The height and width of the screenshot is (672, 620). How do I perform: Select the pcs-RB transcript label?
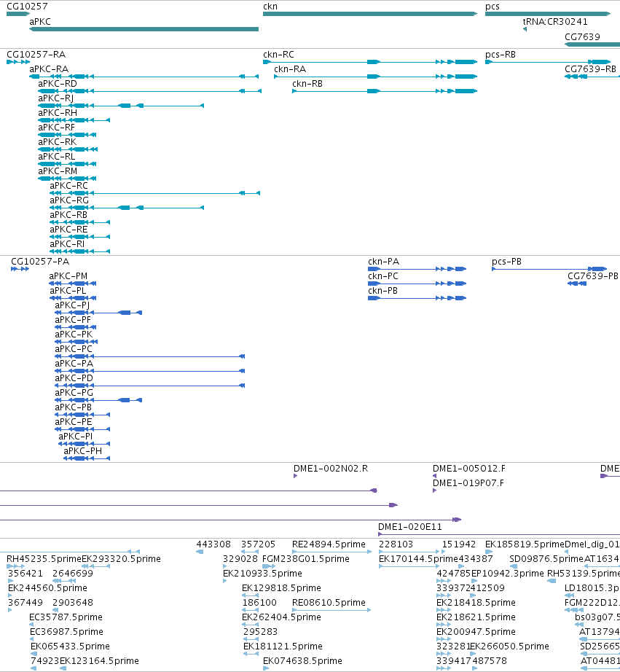(501, 55)
